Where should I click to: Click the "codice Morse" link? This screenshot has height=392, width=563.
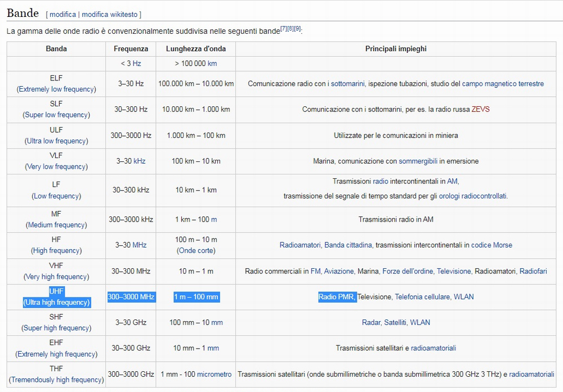491,245
